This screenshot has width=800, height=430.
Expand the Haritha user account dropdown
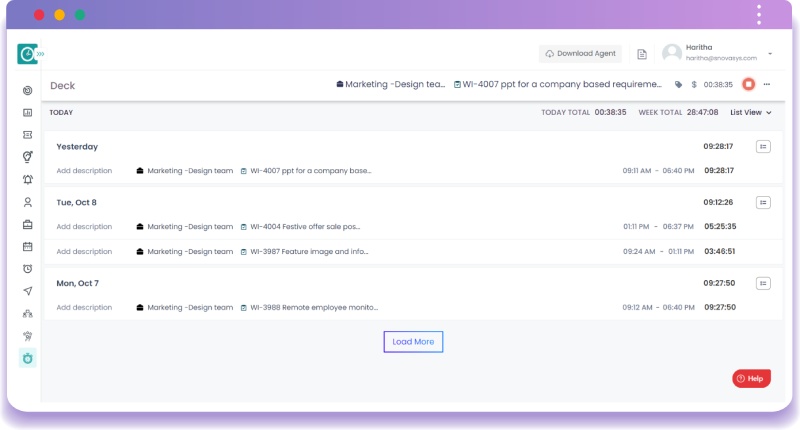[x=769, y=54]
